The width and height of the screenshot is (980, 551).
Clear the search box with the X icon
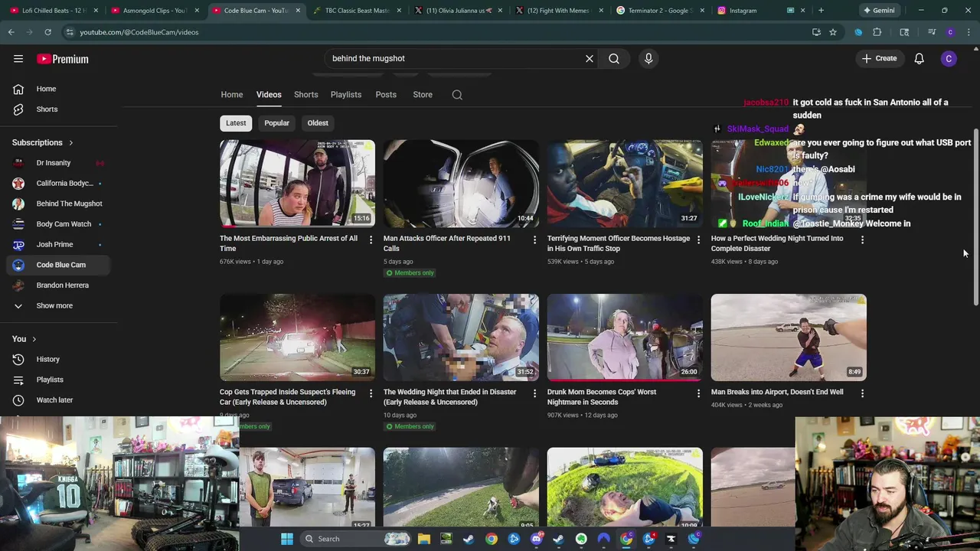coord(590,58)
